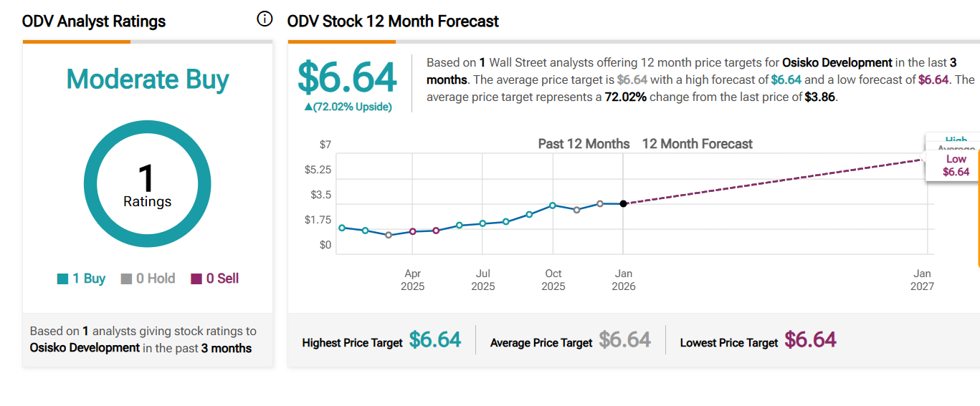The height and width of the screenshot is (406, 980).
Task: Click the Low $6.64 forecast tooltip
Action: pyautogui.click(x=956, y=165)
